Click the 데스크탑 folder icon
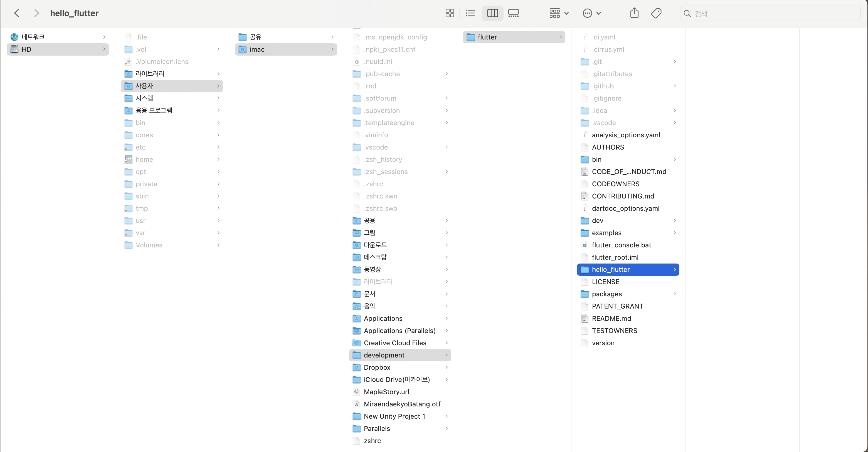The image size is (868, 452). point(356,257)
